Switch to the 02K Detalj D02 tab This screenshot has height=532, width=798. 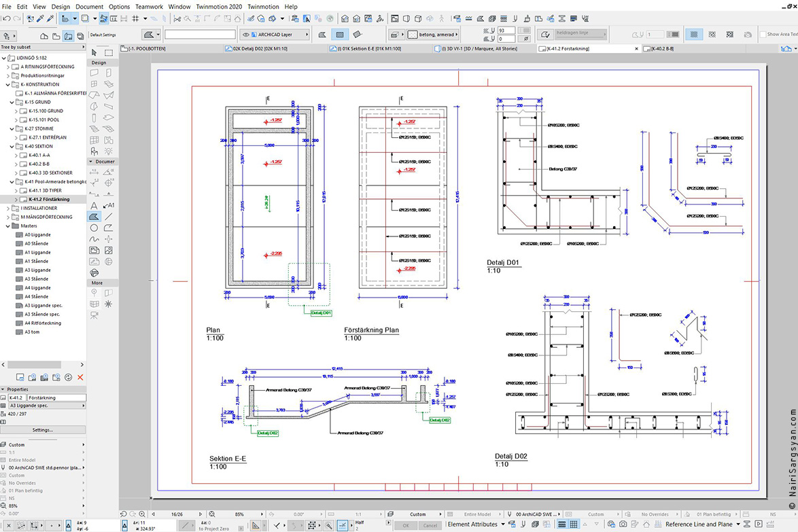pos(256,48)
